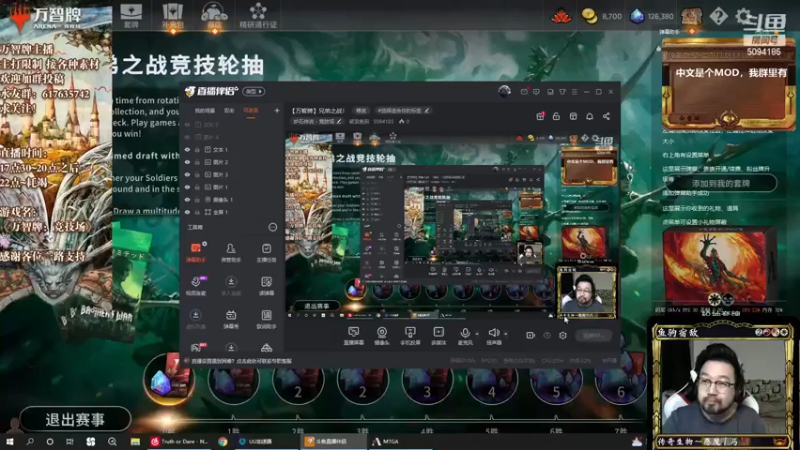Toggle visibility of the 图片 2 layer
Screen dimensions: 800x450
(x=187, y=162)
